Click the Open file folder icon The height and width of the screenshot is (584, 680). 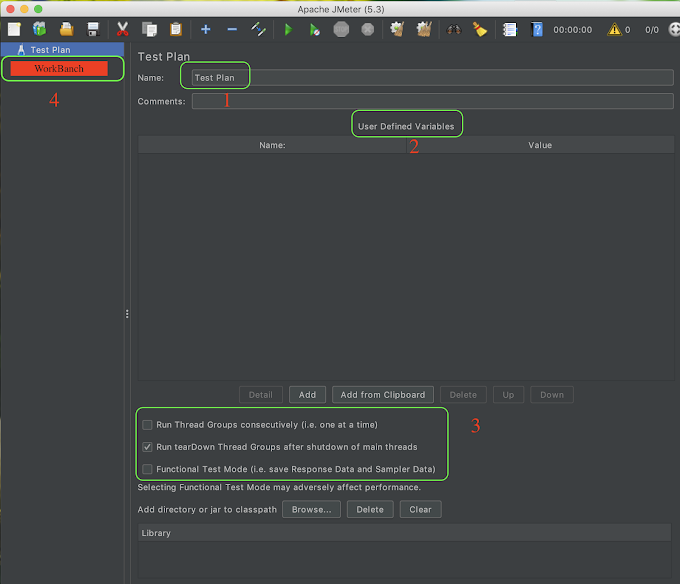pyautogui.click(x=66, y=29)
